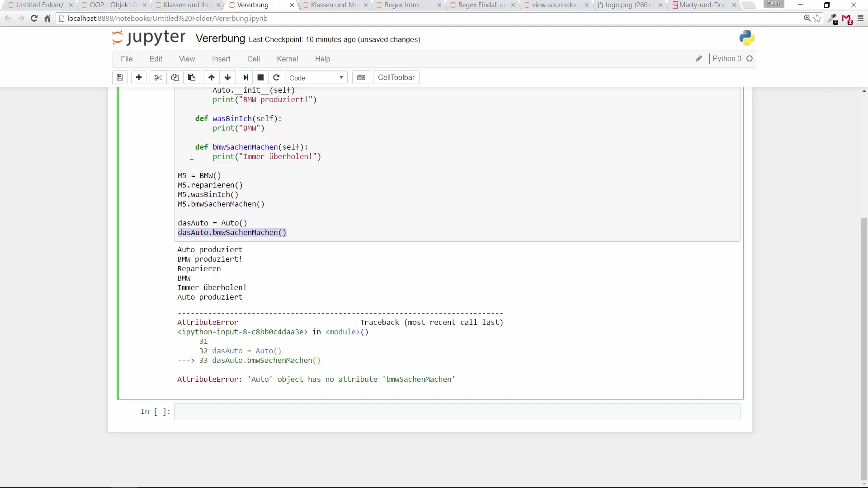868x488 pixels.
Task: Switch to the OOP - Objekt tab
Action: (x=113, y=5)
